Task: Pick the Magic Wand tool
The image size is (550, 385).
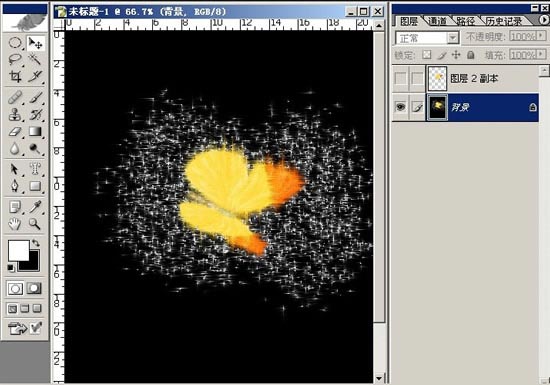Action: coord(35,59)
